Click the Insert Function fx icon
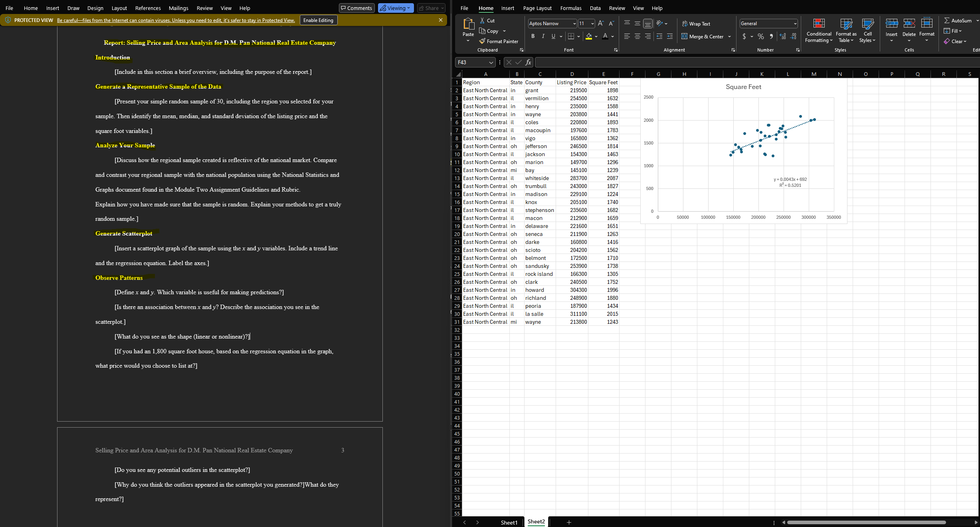The image size is (980, 527). 528,62
